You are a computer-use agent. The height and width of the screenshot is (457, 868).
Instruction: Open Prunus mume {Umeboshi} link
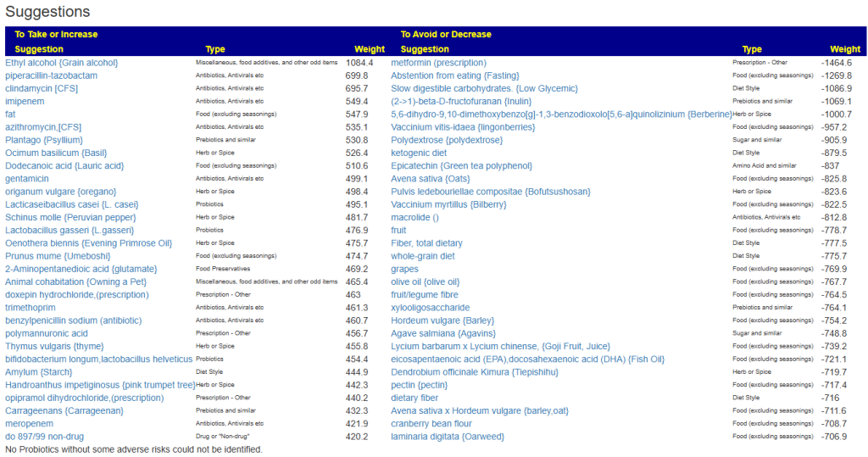tap(58, 256)
